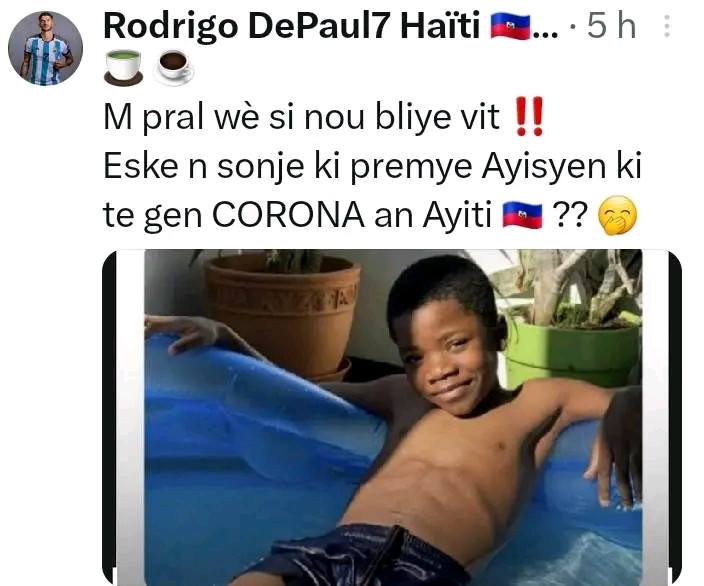This screenshot has width=704, height=586.
Task: Click the red double exclamation mark emoji
Action: coord(529,116)
